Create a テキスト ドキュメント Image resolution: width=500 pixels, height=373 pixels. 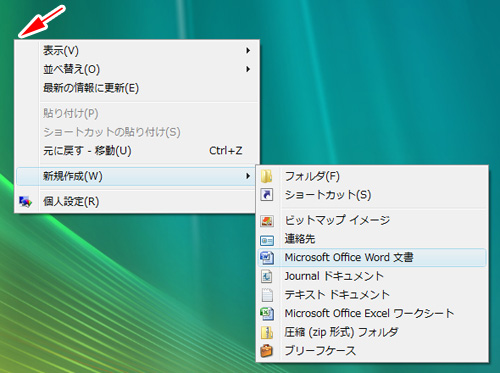pos(372,295)
